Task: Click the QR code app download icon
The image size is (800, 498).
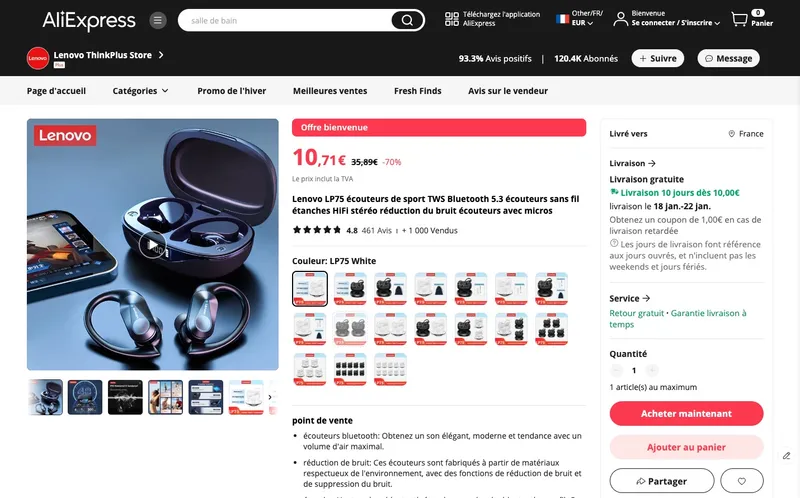Action: point(452,19)
